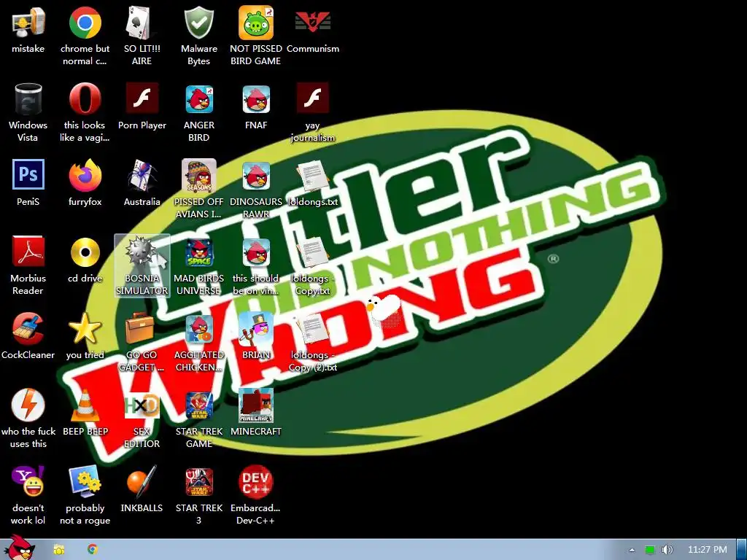Select the 'INKBALLS' orange ball icon
Image resolution: width=747 pixels, height=560 pixels.
point(142,481)
